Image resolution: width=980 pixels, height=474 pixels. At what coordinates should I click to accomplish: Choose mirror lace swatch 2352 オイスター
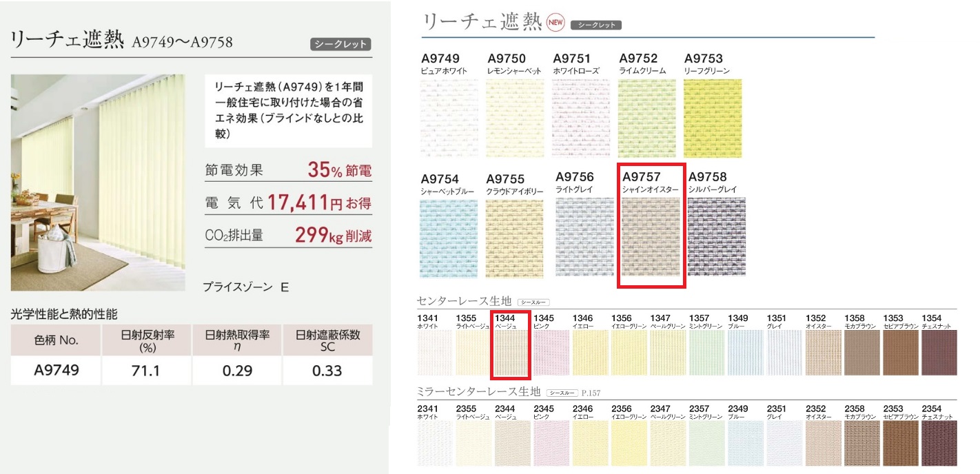(x=823, y=443)
